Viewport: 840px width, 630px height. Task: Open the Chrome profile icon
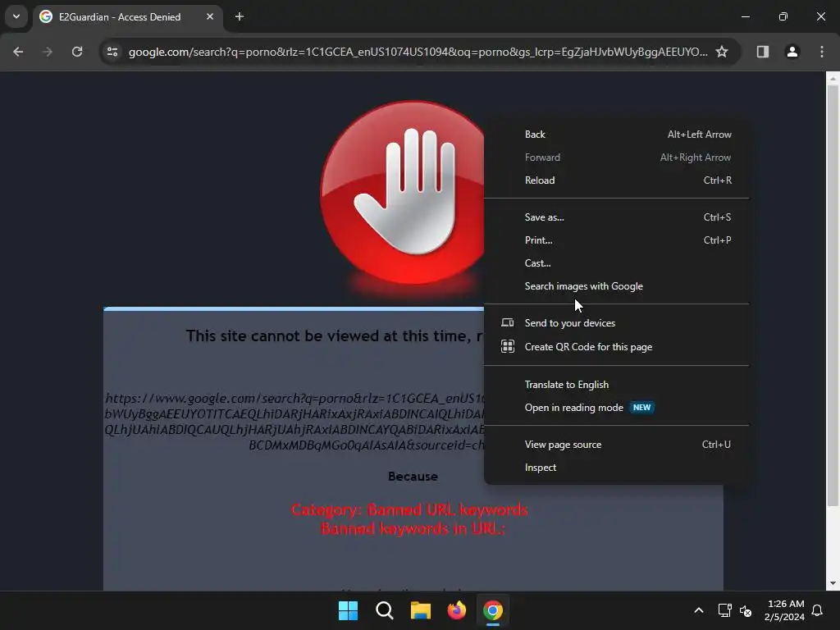point(792,52)
